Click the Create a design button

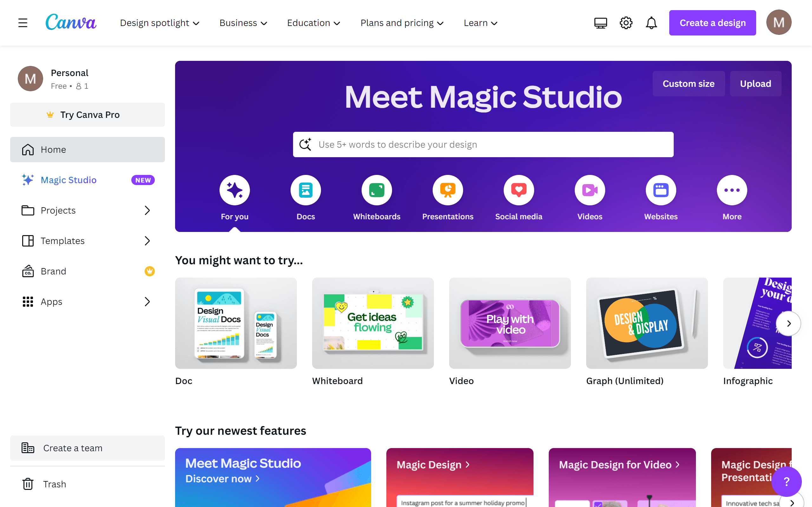(712, 23)
